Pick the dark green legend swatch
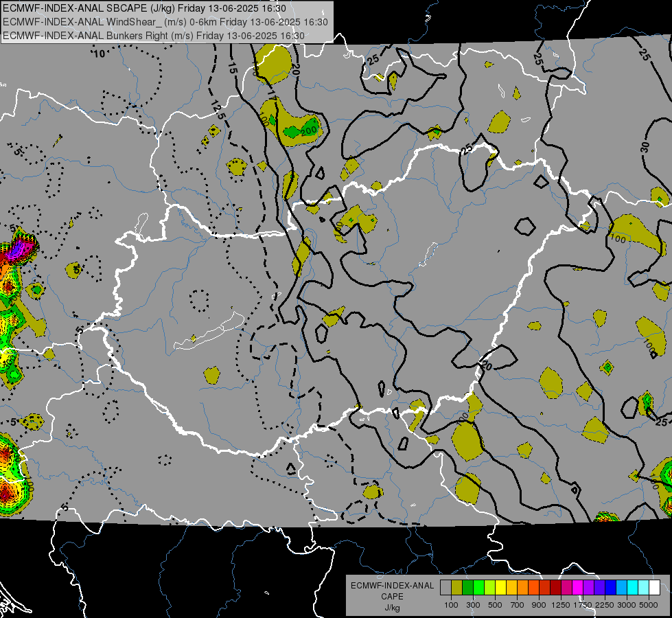 point(468,587)
